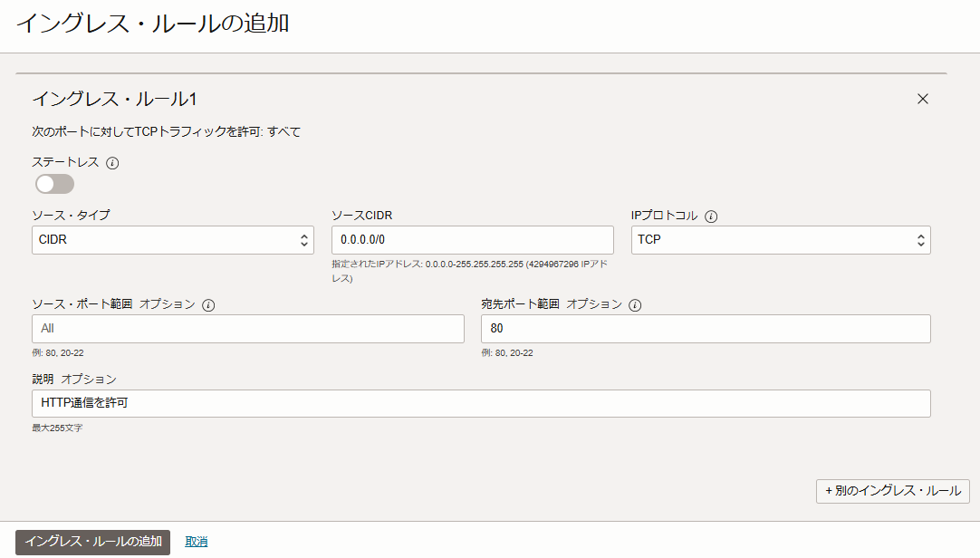Click the 説明 field with HTTP通信を許可
The height and width of the screenshot is (558, 980).
[x=481, y=403]
